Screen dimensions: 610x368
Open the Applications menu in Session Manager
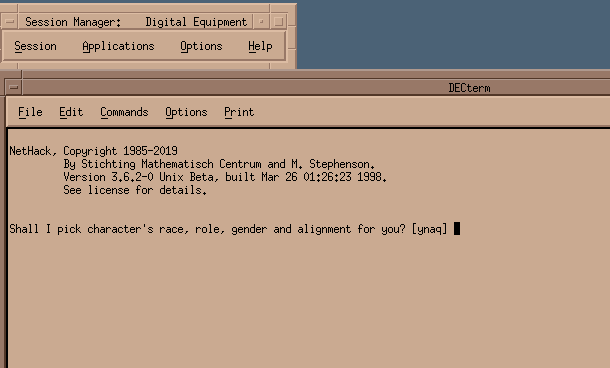coord(118,46)
